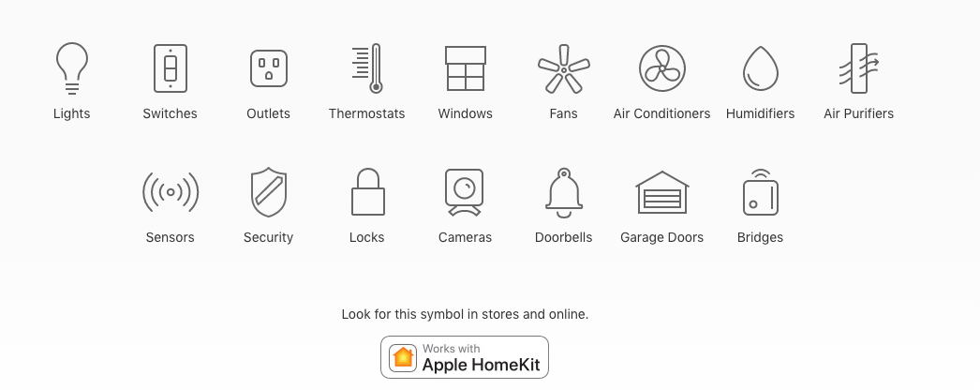Choose the Thermostats thermometer icon
The image size is (980, 390).
pos(367,68)
